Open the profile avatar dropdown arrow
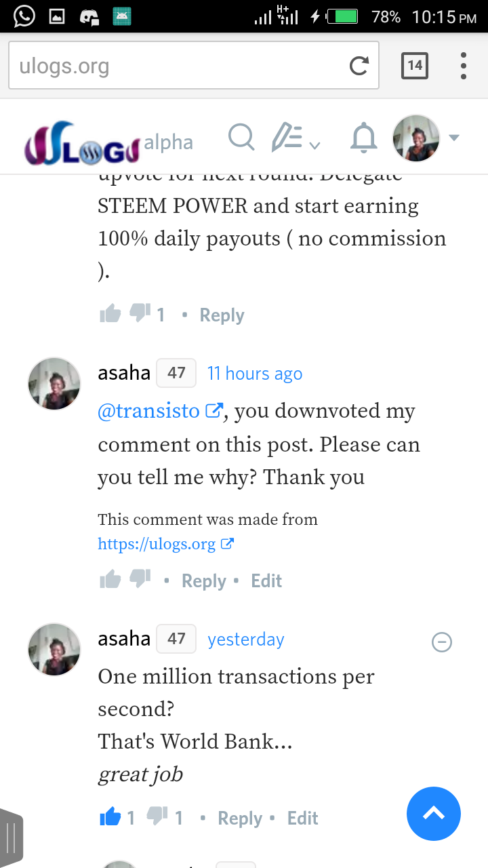This screenshot has height=868, width=488. (x=454, y=138)
